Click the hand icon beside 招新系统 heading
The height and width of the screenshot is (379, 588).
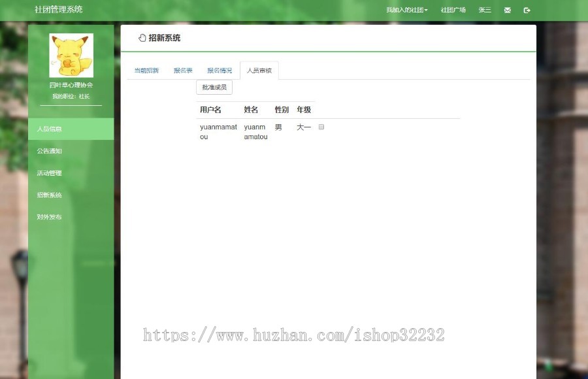[141, 37]
